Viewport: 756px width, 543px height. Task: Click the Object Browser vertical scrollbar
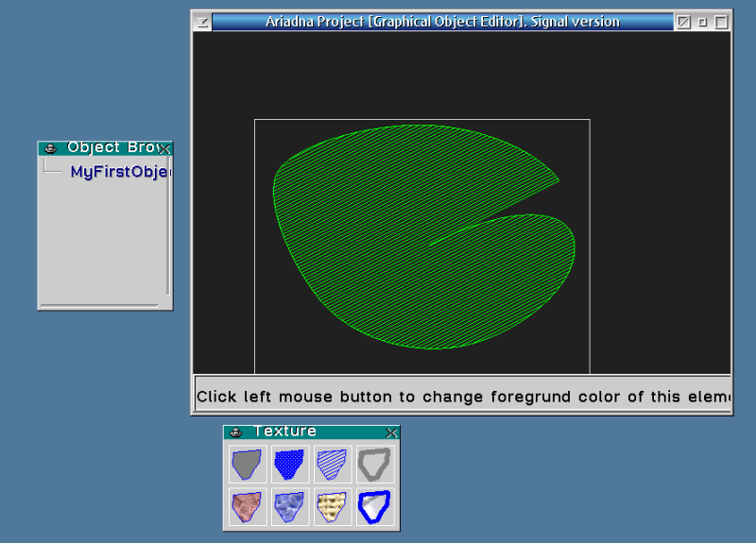pyautogui.click(x=168, y=227)
